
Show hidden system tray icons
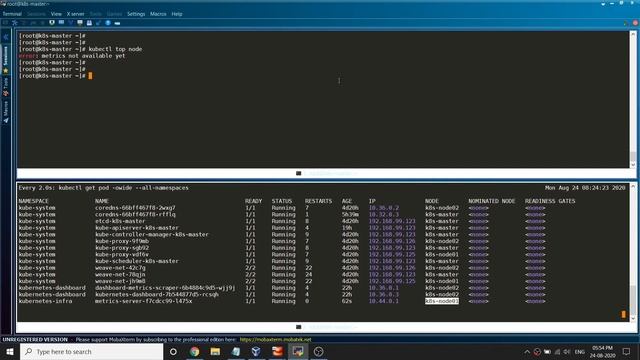coord(527,352)
